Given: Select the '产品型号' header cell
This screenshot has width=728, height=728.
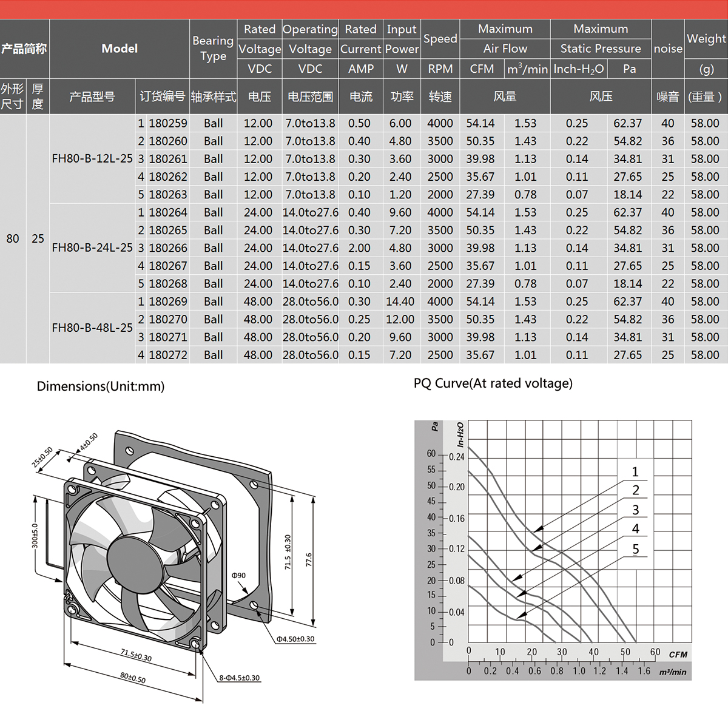Looking at the screenshot, I should (92, 96).
